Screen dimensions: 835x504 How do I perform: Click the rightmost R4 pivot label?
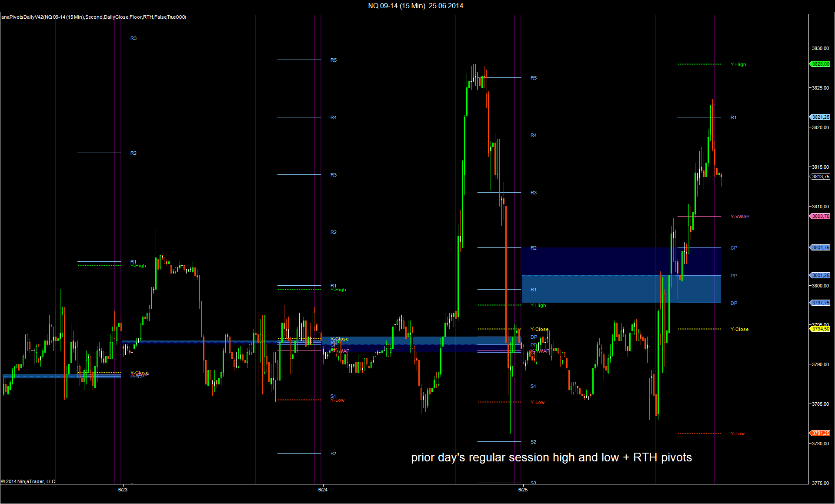[x=534, y=135]
